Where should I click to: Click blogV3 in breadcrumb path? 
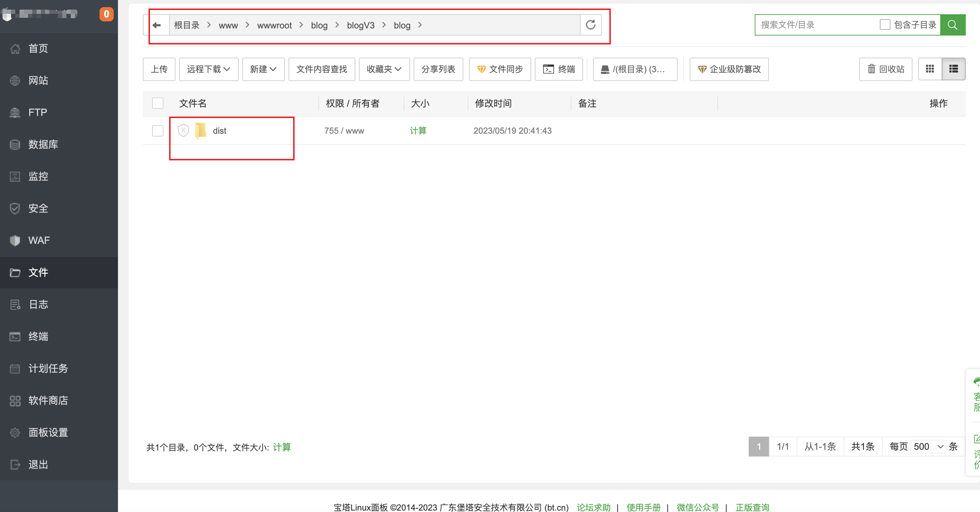coord(361,26)
